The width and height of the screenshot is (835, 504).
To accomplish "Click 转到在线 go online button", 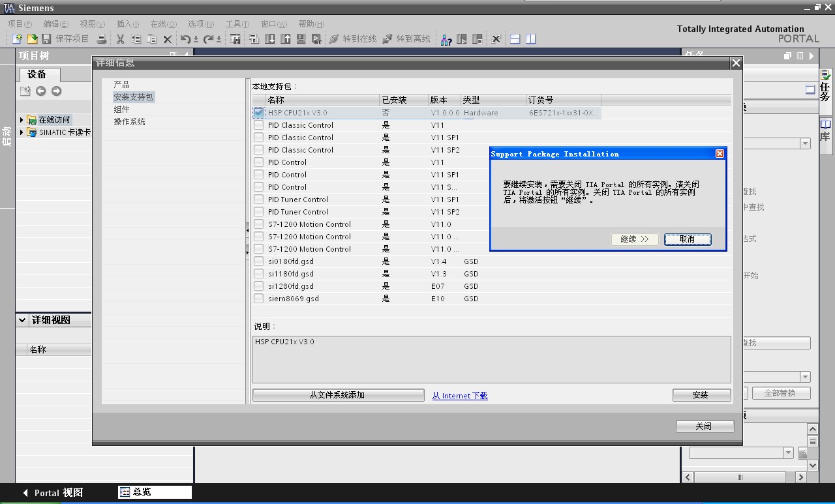I will coord(353,39).
